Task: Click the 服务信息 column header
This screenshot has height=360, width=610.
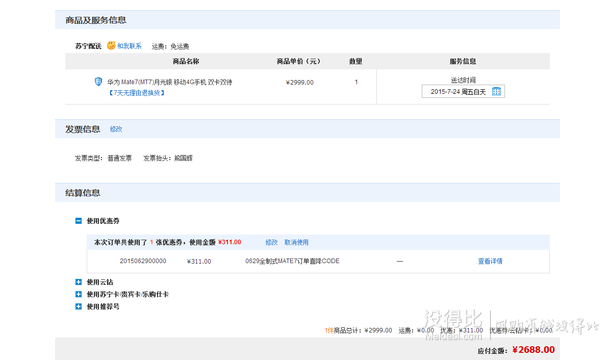Action: (463, 61)
